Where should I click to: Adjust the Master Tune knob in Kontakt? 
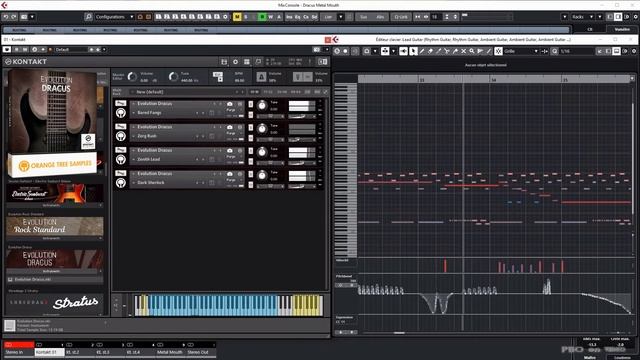(x=173, y=77)
